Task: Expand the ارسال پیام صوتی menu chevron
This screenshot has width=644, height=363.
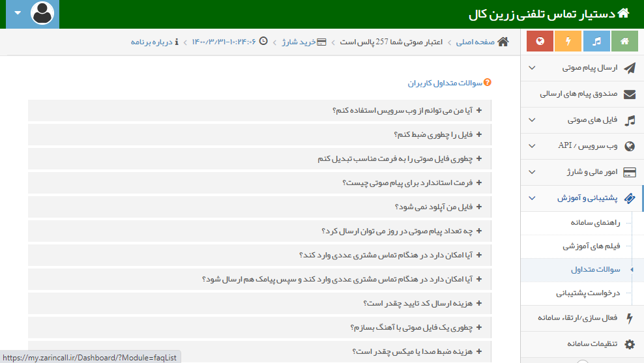Action: click(532, 68)
